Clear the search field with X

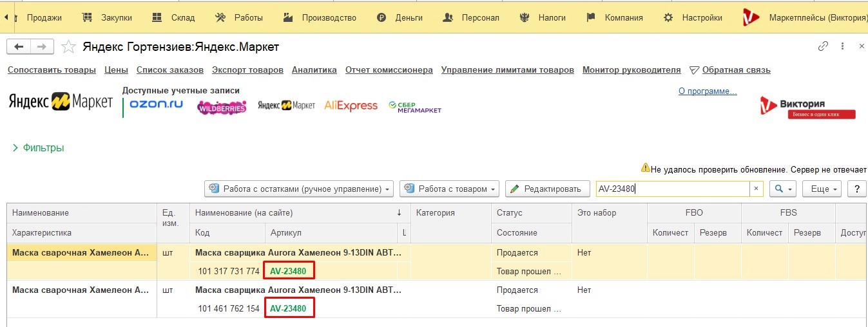point(756,189)
